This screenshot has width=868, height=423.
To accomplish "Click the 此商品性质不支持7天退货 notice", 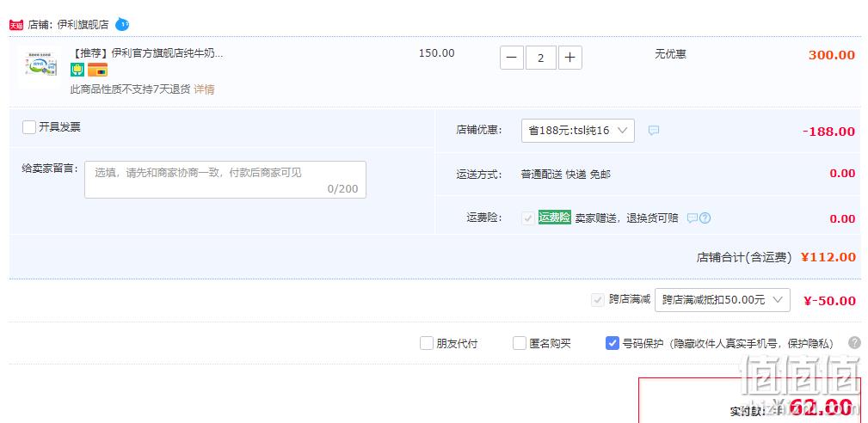I will point(130,89).
